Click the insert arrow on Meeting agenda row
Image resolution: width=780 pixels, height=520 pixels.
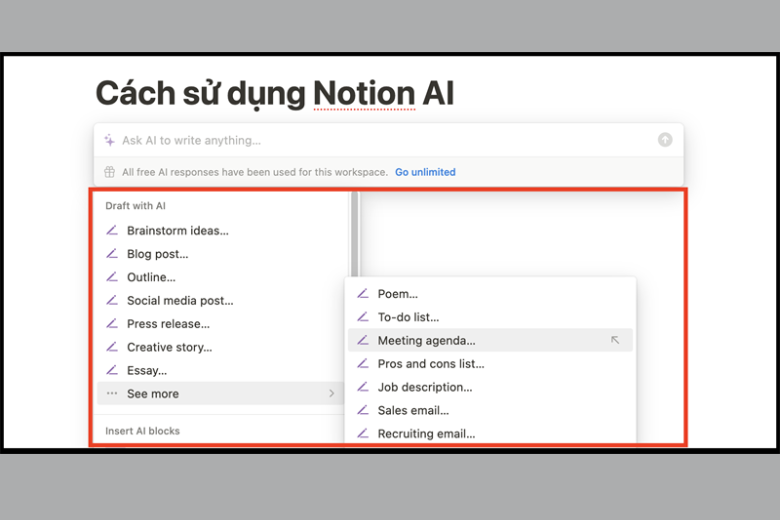point(615,340)
